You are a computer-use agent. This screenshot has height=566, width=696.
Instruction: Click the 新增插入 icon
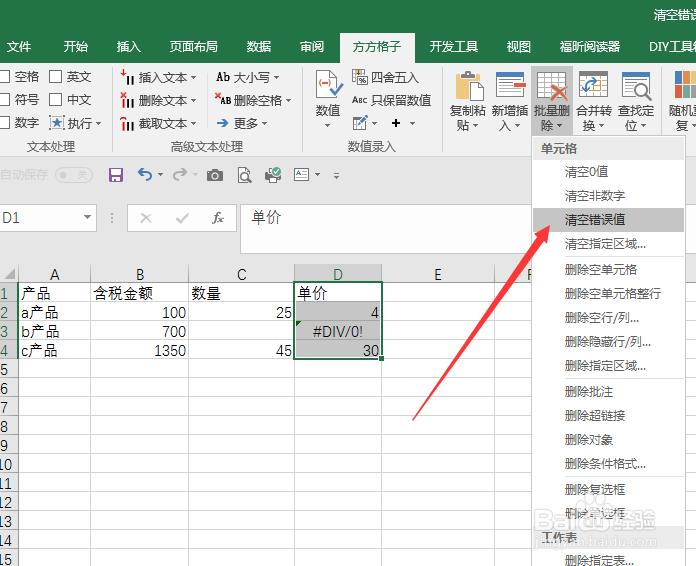(x=510, y=84)
